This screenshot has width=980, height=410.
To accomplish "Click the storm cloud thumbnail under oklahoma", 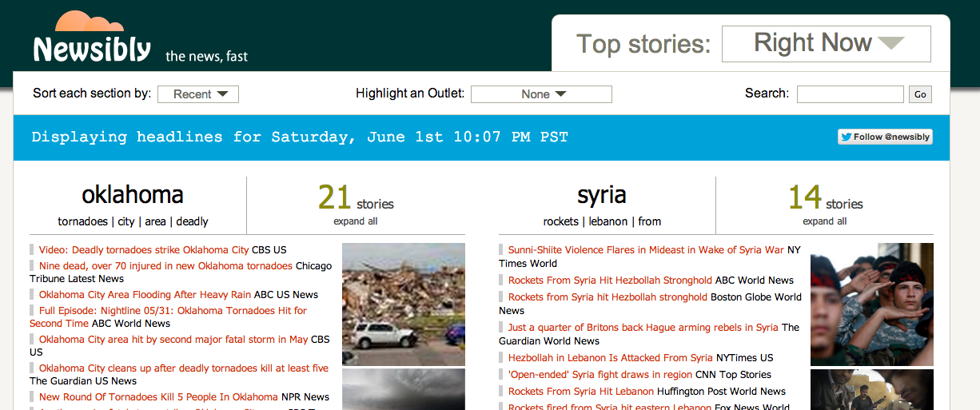I will pos(404,389).
